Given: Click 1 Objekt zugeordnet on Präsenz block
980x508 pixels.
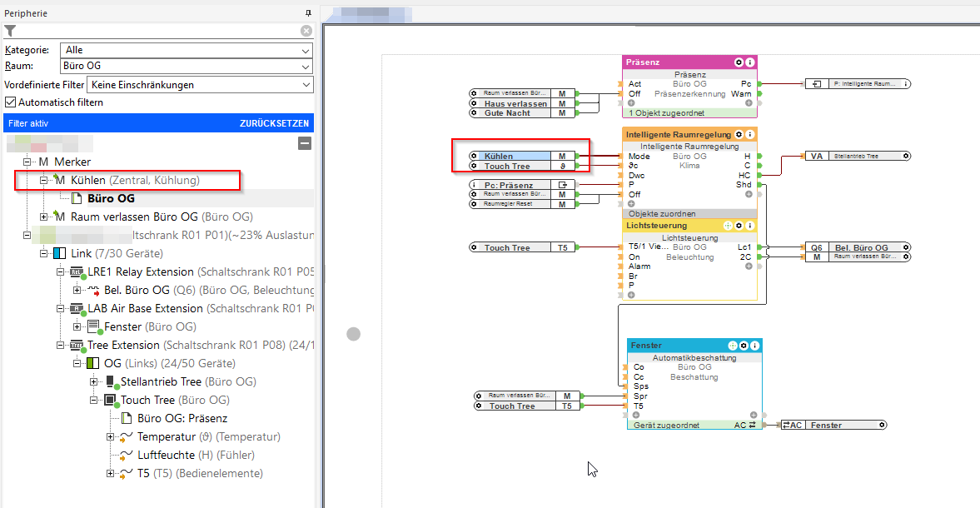Looking at the screenshot, I should (x=666, y=113).
